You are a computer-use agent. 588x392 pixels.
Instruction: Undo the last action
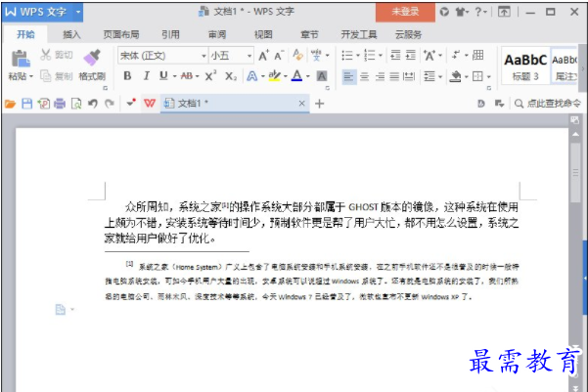(93, 104)
